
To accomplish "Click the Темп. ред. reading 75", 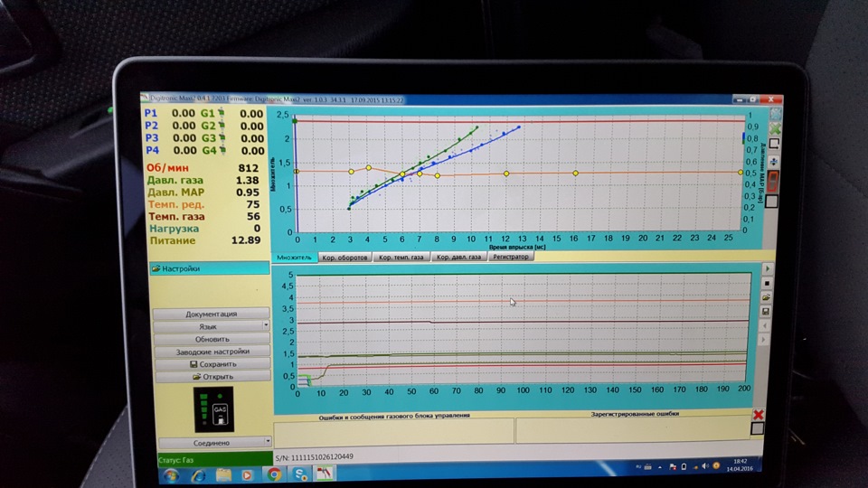I will 253,204.
